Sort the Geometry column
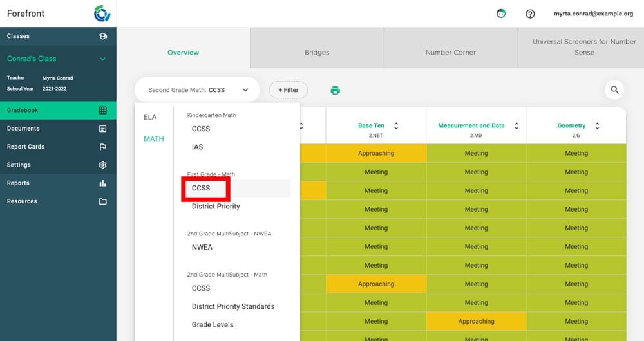644x341 pixels. (x=597, y=125)
